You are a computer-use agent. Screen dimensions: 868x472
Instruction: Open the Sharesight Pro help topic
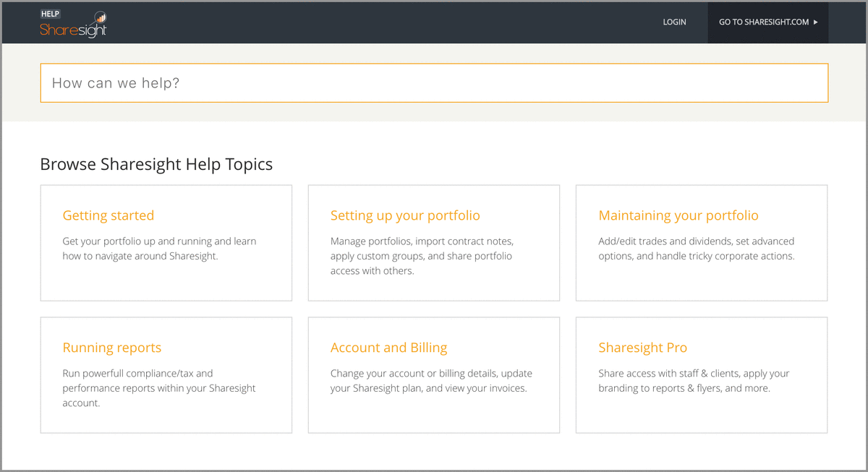[642, 348]
